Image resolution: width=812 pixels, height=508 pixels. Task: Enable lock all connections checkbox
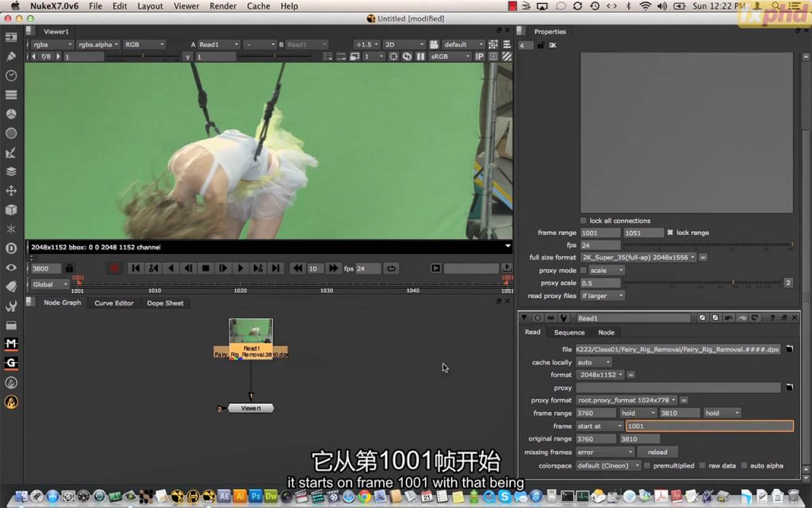(x=584, y=221)
